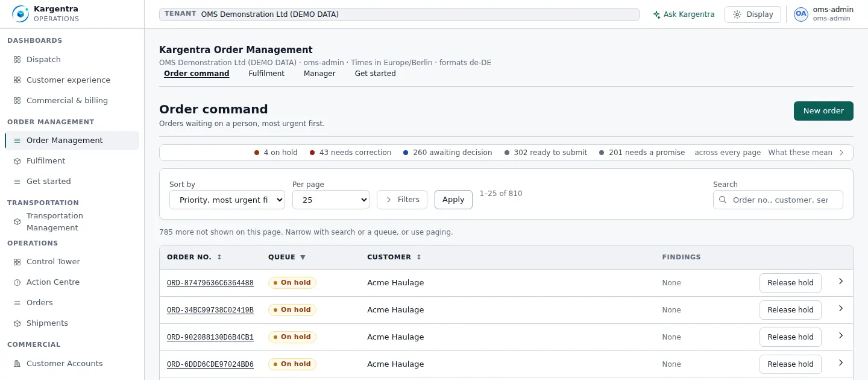Open Action Centre in the sidebar
The image size is (868, 380).
[x=72, y=282]
